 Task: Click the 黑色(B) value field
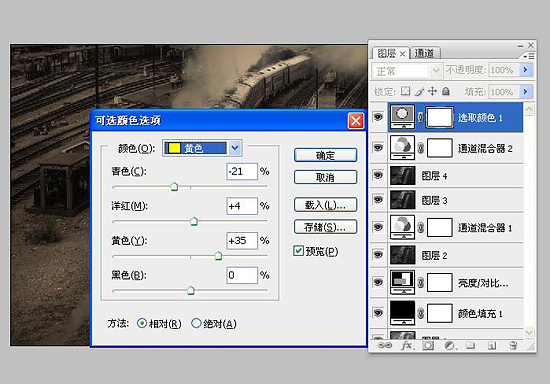coord(242,275)
